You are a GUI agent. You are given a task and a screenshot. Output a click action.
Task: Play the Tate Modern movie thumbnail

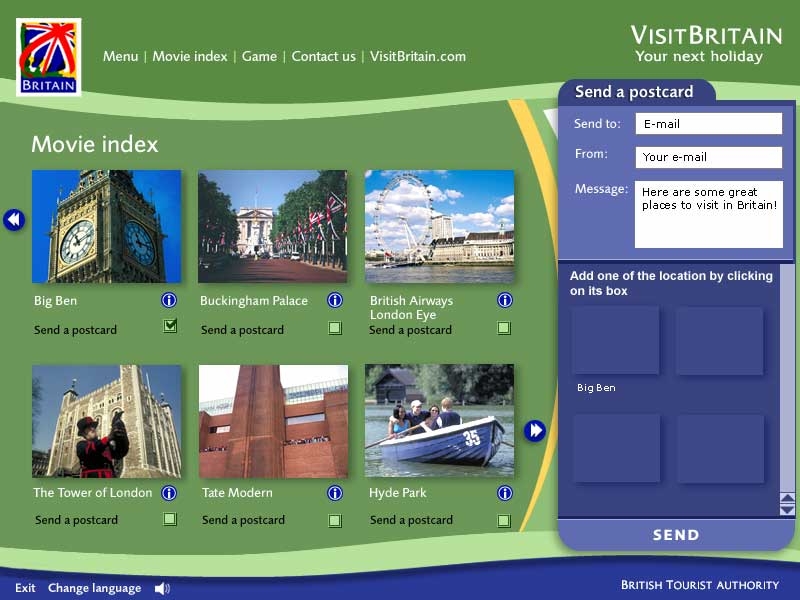[x=273, y=421]
